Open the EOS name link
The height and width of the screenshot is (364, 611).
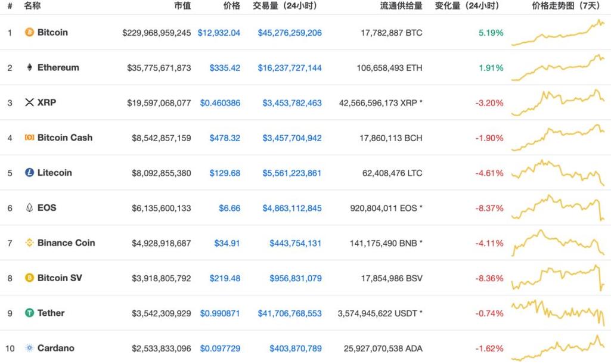(46, 207)
